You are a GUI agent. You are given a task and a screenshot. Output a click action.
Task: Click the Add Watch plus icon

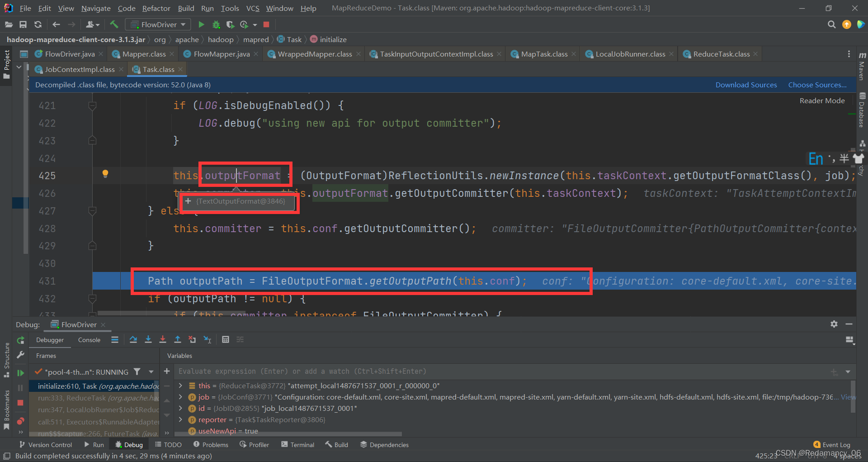(167, 371)
